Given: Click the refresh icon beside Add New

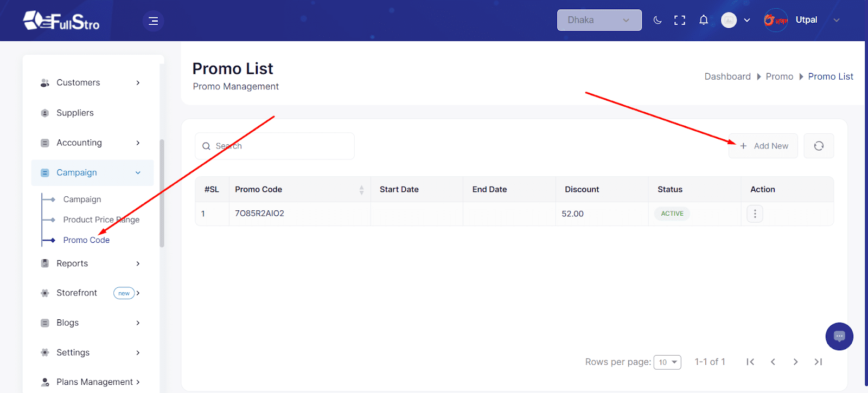Looking at the screenshot, I should pos(819,146).
